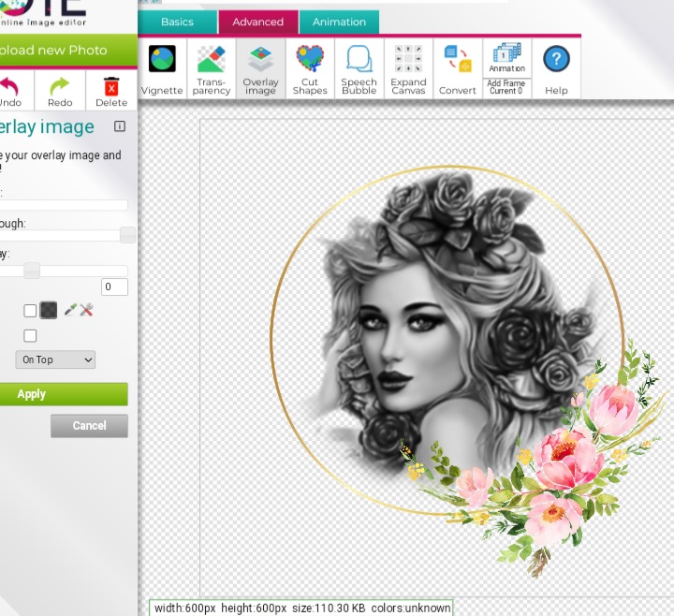Click the Cancel button
674x616 pixels.
tap(89, 426)
